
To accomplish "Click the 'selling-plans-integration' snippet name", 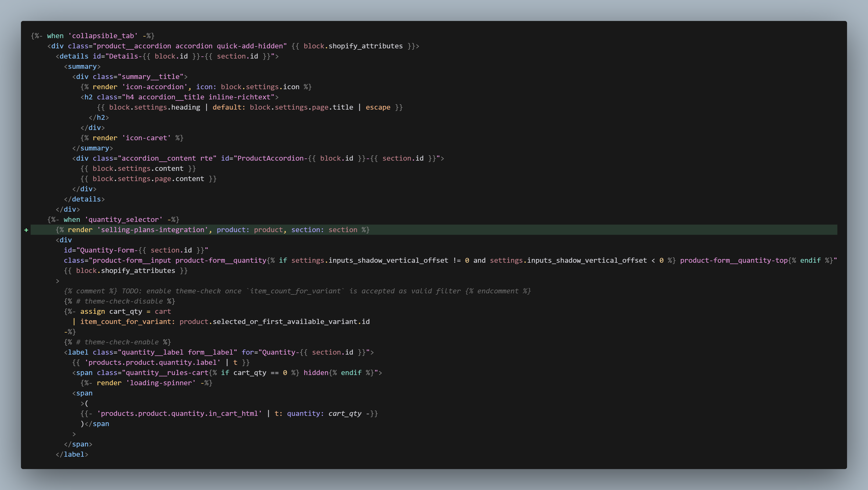I will point(153,230).
